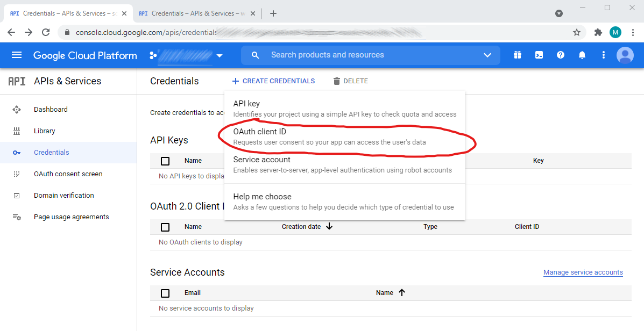Open Google Cloud help
The width and height of the screenshot is (644, 331).
[x=560, y=55]
